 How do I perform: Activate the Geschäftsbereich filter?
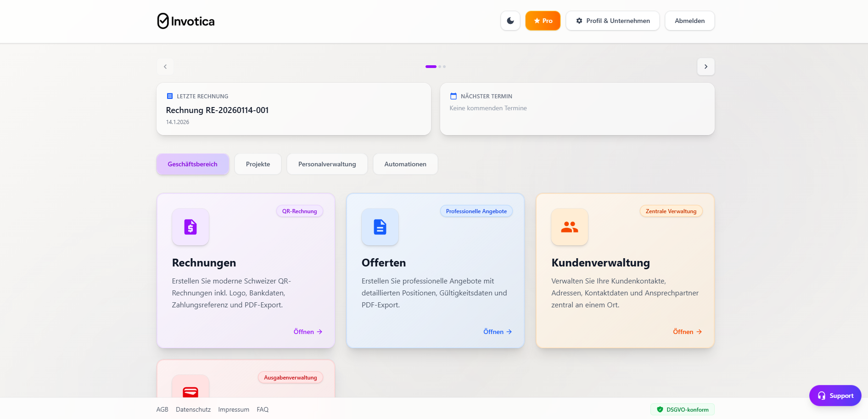click(192, 164)
